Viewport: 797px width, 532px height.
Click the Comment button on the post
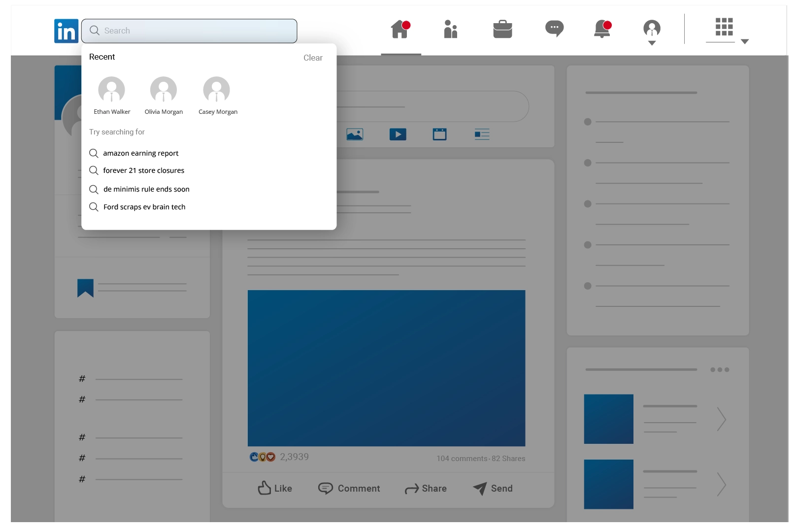349,488
